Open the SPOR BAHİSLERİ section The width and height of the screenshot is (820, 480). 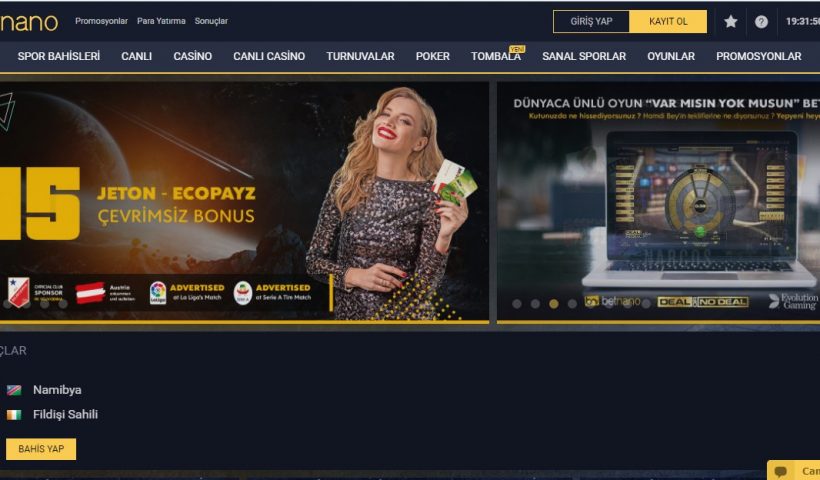click(59, 56)
